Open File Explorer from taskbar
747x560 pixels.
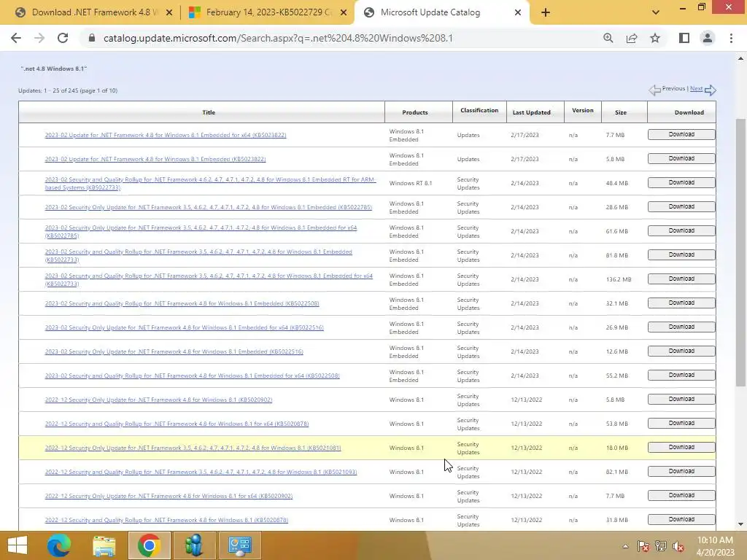[104, 545]
